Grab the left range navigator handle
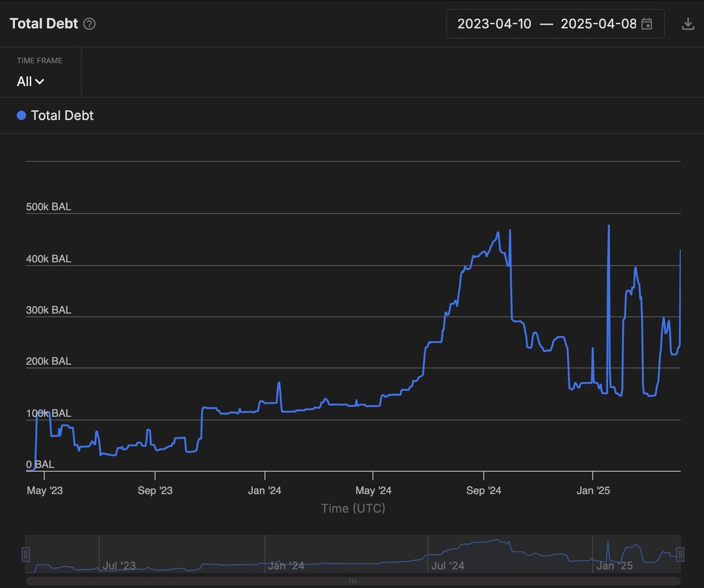Screen dimensions: 704x588 25,553
